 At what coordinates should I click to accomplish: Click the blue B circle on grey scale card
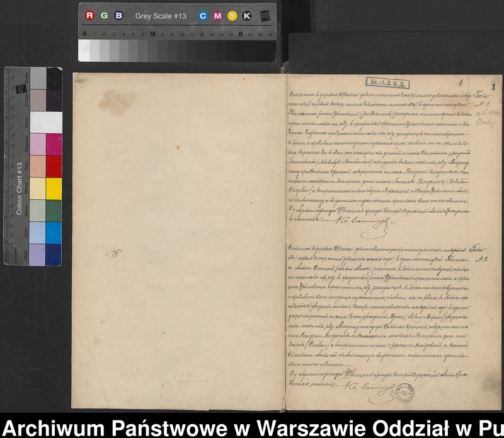point(119,15)
